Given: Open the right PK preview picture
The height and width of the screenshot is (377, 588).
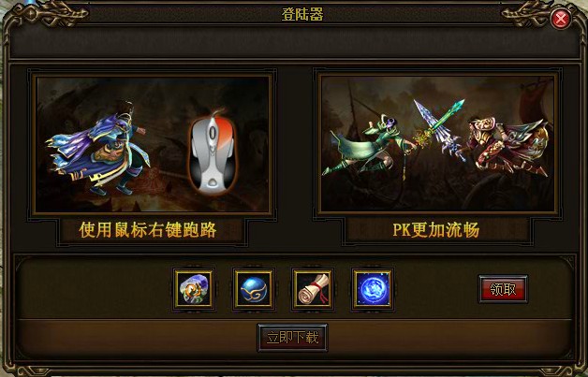Looking at the screenshot, I should tap(437, 144).
